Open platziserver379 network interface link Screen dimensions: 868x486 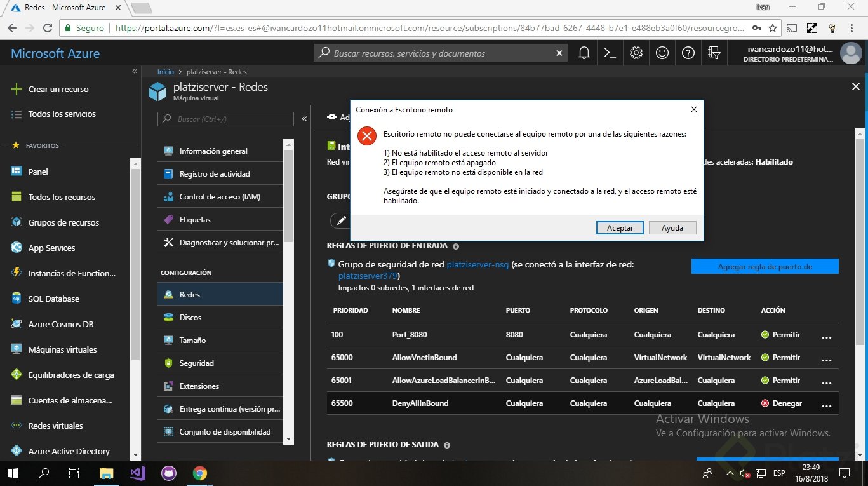point(368,276)
